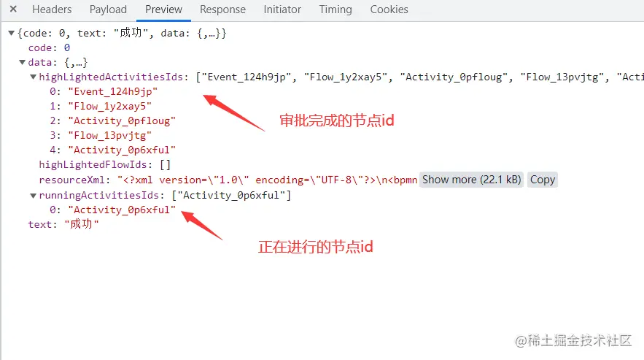The height and width of the screenshot is (360, 644).
Task: Select the Preview tab
Action: point(163,9)
